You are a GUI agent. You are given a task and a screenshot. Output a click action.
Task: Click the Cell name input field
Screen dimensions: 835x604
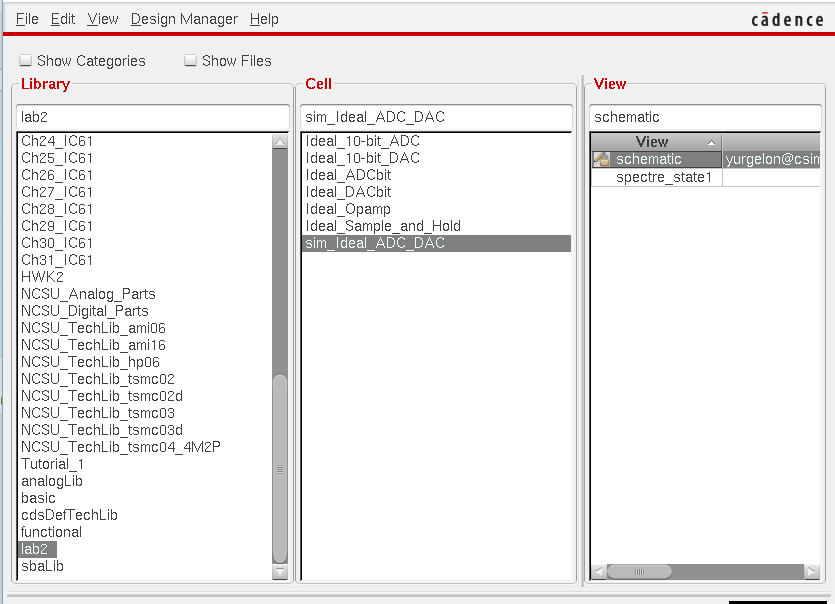(436, 117)
